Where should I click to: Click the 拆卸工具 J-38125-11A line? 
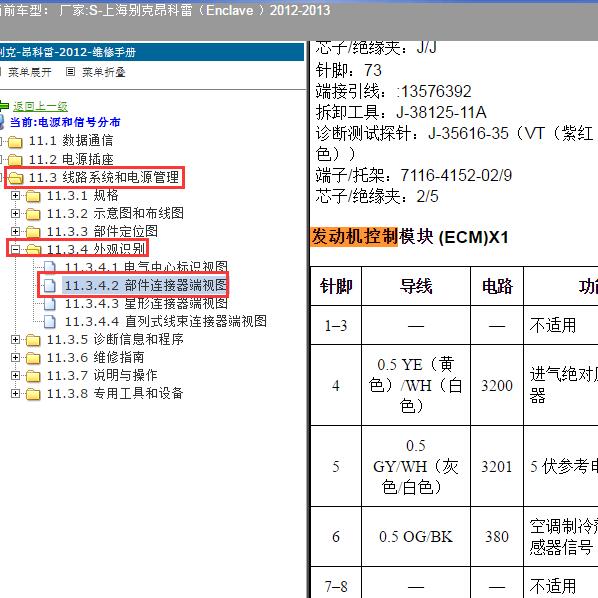401,113
